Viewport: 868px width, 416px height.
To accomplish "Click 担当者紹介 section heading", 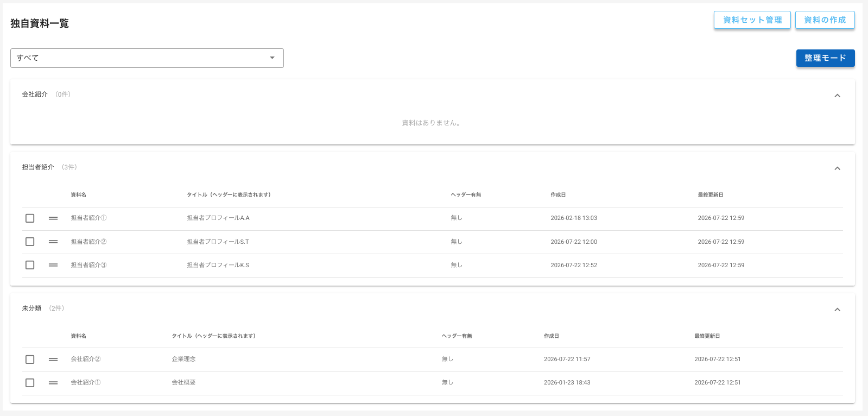I will [38, 167].
